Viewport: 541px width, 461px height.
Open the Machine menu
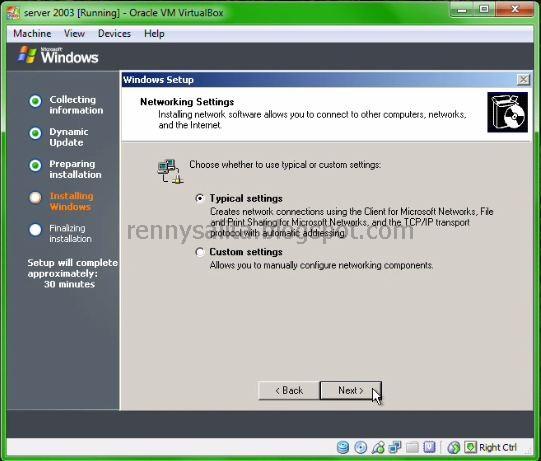point(32,33)
